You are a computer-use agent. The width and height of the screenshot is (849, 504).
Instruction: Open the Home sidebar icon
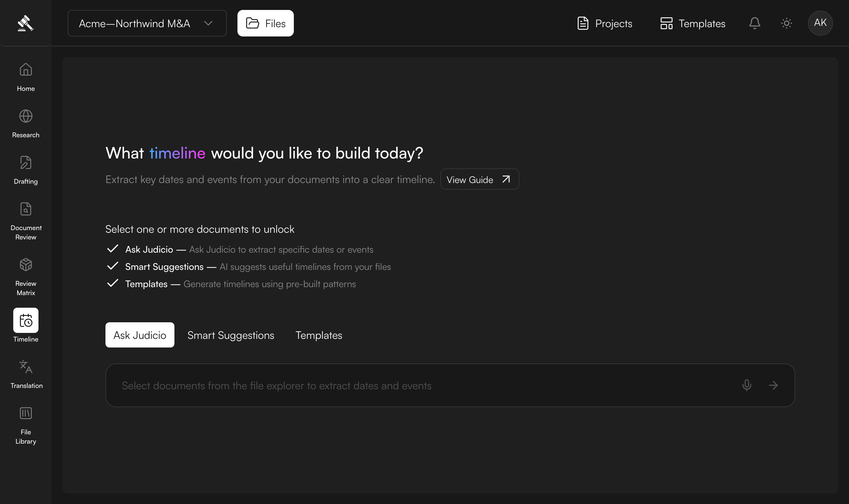26,70
